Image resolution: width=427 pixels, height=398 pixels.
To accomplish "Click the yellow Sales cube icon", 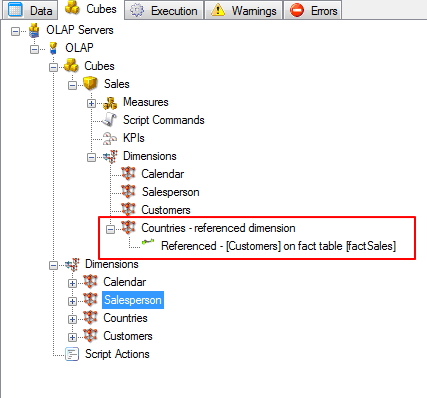I will pos(90,83).
